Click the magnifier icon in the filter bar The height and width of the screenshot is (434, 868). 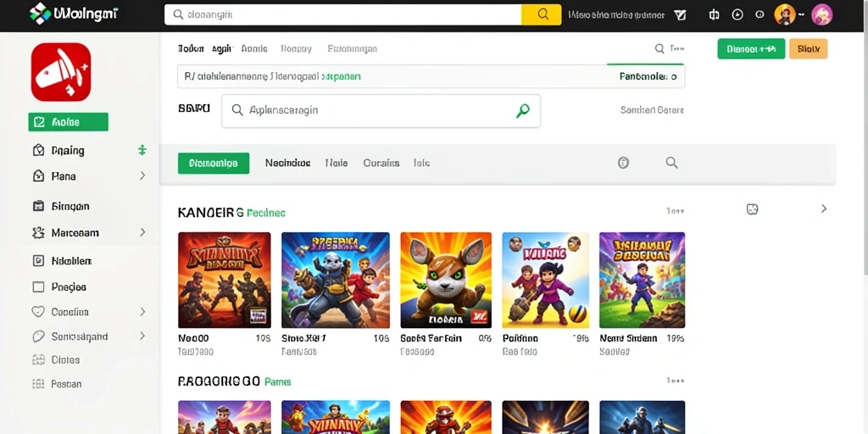(671, 163)
